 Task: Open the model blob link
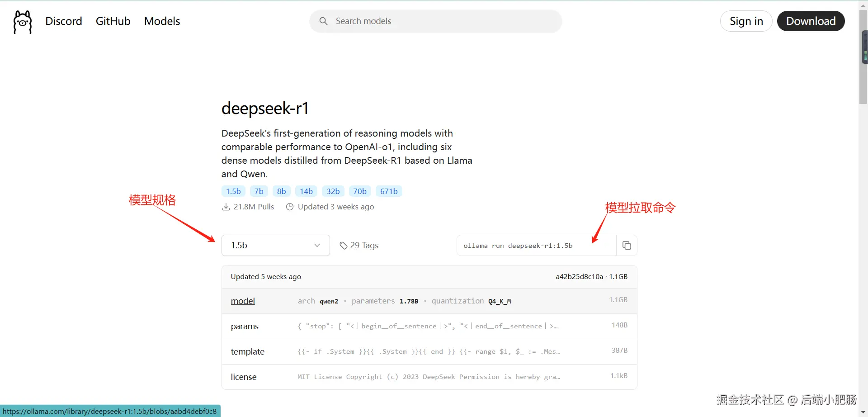point(243,301)
